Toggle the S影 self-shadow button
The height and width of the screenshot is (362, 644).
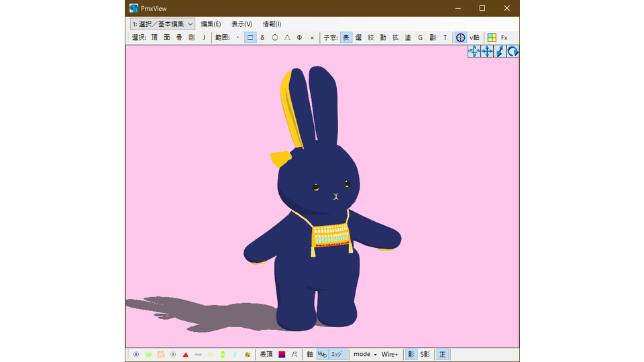pyautogui.click(x=425, y=354)
